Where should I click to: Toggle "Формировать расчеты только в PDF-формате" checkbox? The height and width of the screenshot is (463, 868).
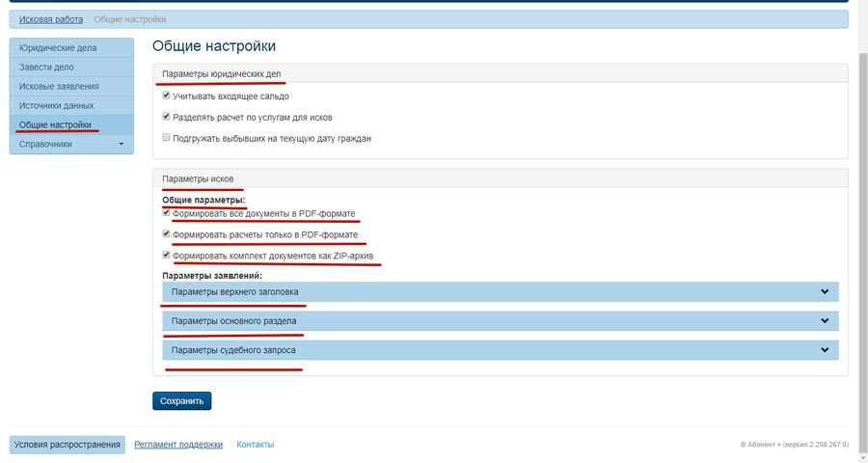166,233
